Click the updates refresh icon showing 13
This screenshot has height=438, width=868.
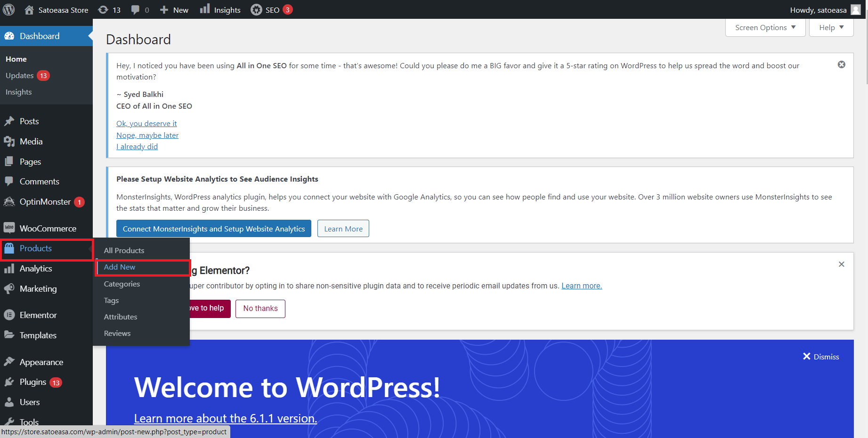point(103,9)
